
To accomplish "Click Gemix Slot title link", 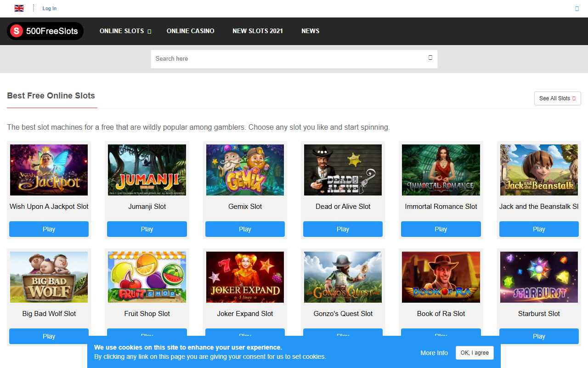I will pyautogui.click(x=245, y=207).
